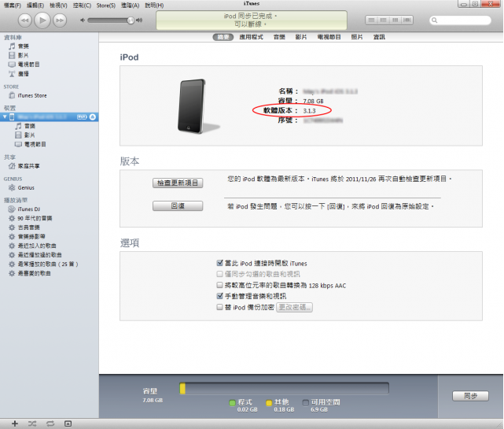Image resolution: width=504 pixels, height=429 pixels.
Task: Toggle shuffle at the bottom bar
Action: (32, 423)
